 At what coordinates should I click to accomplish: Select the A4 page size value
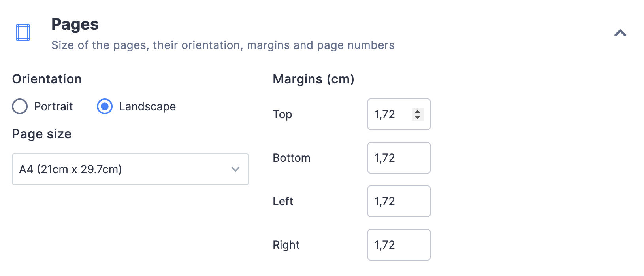point(70,169)
